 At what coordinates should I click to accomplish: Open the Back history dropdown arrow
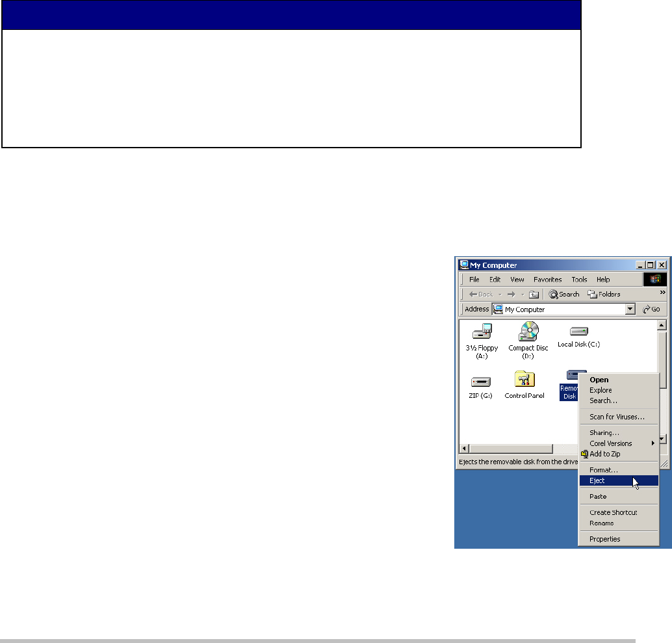[500, 295]
